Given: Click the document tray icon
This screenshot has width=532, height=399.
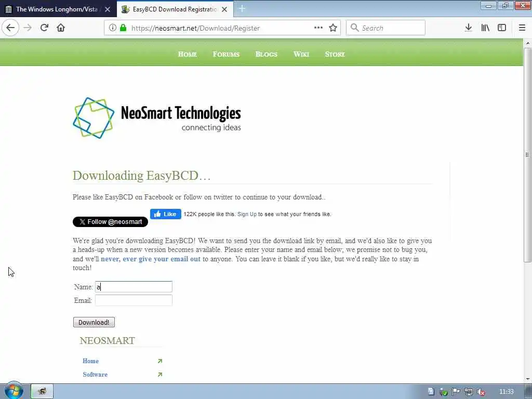Looking at the screenshot, I should tap(431, 392).
